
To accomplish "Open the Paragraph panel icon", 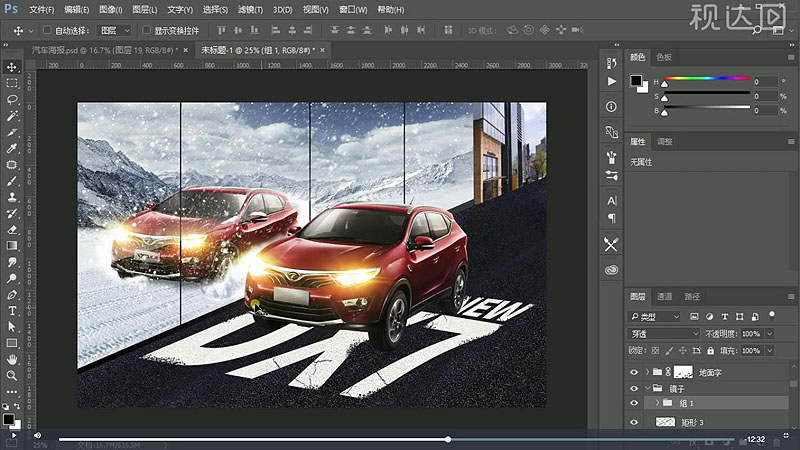I will [x=611, y=218].
